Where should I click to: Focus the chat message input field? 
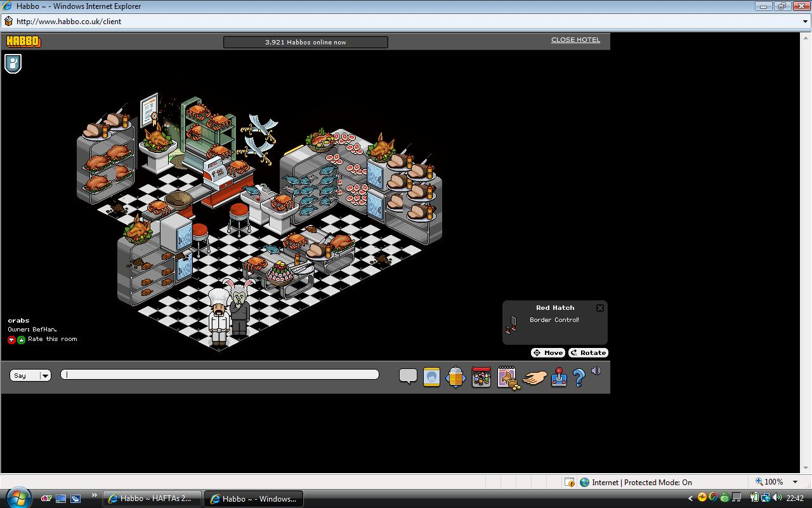219,375
